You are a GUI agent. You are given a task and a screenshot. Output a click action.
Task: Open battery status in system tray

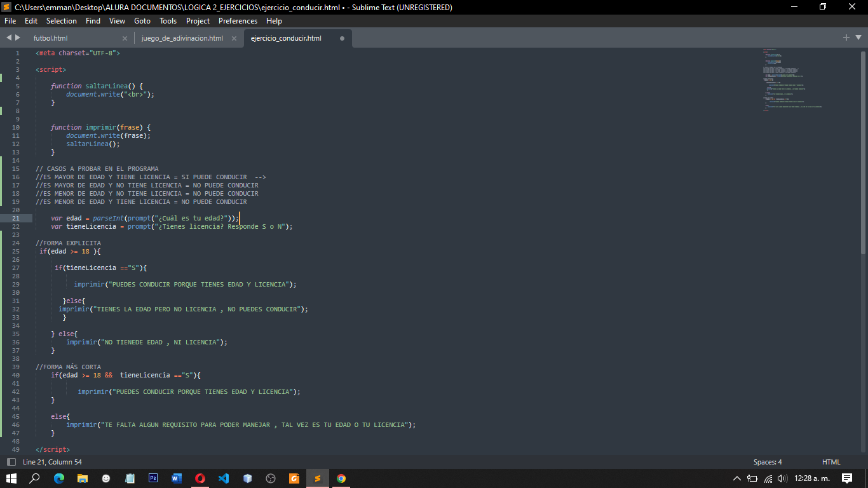752,478
